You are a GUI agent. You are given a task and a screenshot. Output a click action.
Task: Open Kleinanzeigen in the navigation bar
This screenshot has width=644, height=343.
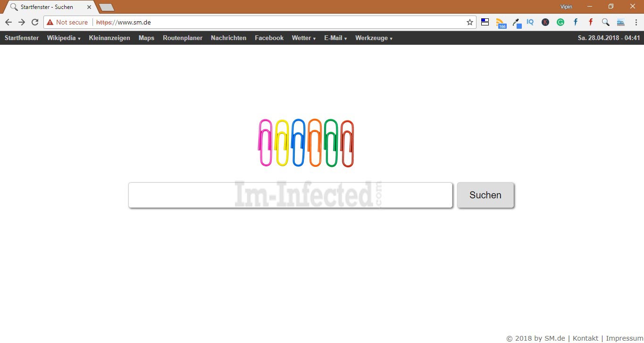point(109,38)
